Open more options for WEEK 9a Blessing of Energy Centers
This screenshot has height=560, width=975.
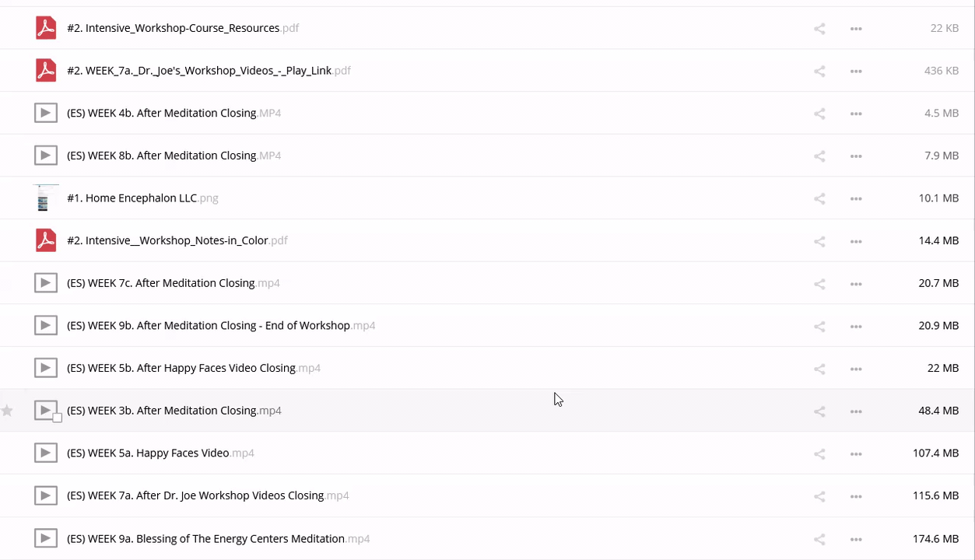pos(856,539)
